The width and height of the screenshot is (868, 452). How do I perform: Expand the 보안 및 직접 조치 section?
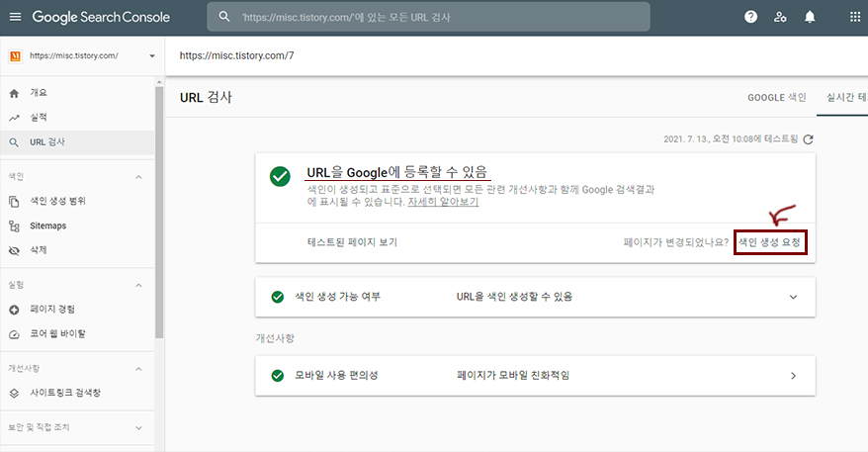(139, 427)
